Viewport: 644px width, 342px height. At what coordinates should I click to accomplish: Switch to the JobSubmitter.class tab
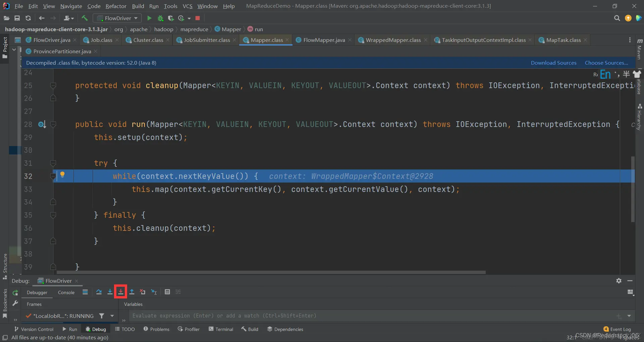207,40
